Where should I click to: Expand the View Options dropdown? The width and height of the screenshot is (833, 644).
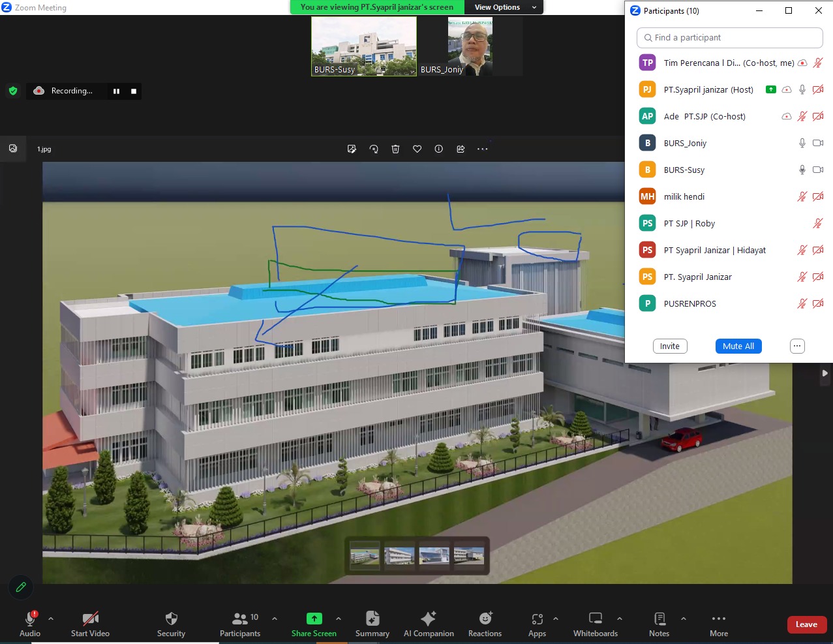(x=505, y=7)
